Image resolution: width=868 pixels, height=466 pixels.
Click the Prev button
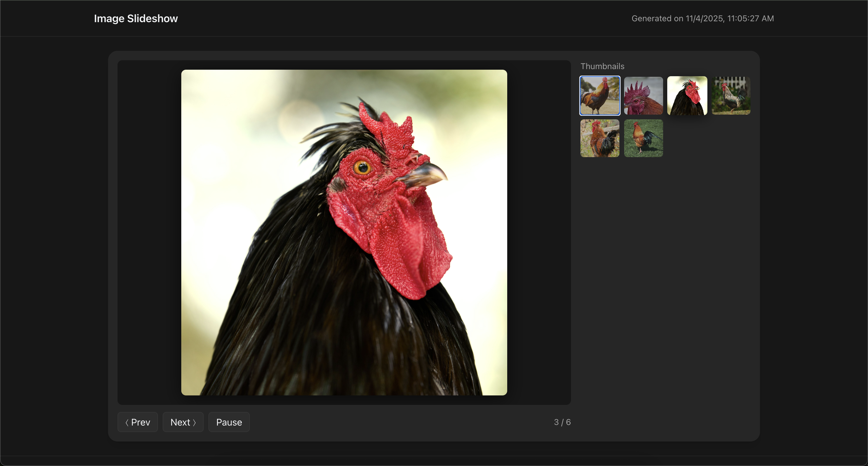(138, 422)
